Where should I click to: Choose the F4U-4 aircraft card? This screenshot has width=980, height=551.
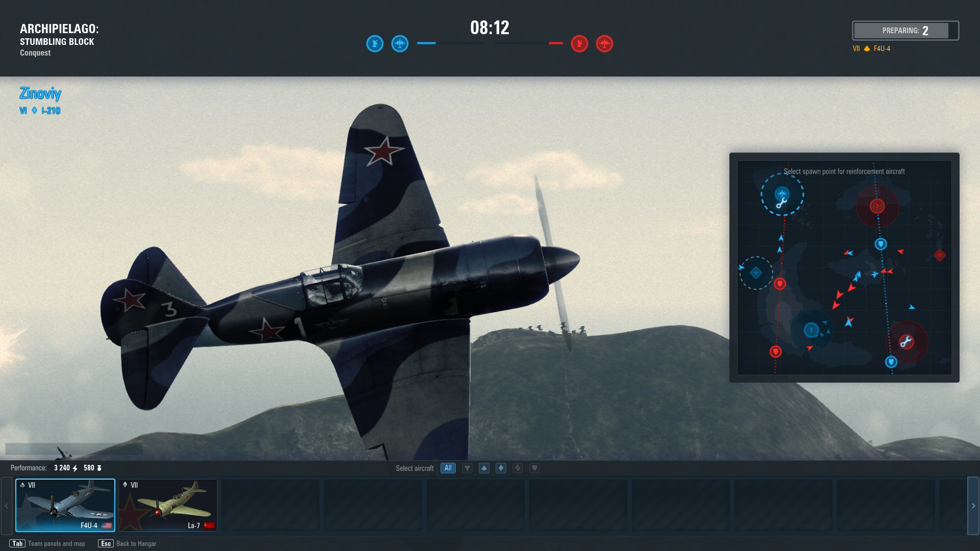coord(65,505)
